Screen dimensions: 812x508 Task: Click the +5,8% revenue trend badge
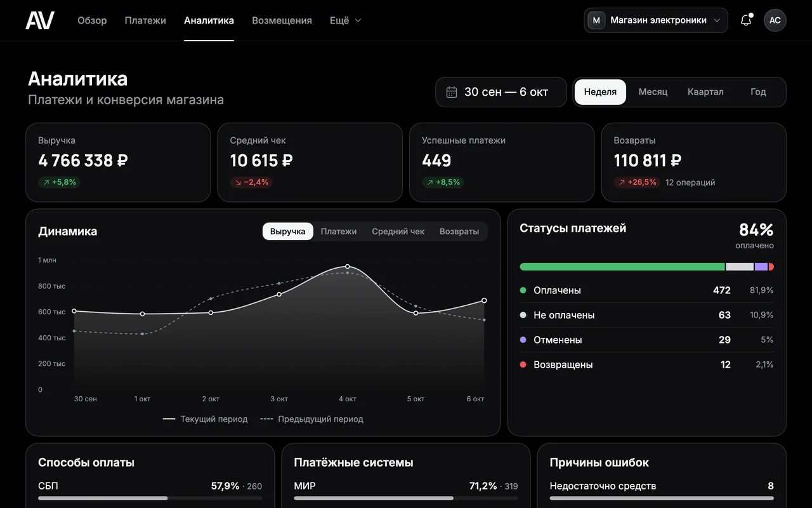[58, 182]
